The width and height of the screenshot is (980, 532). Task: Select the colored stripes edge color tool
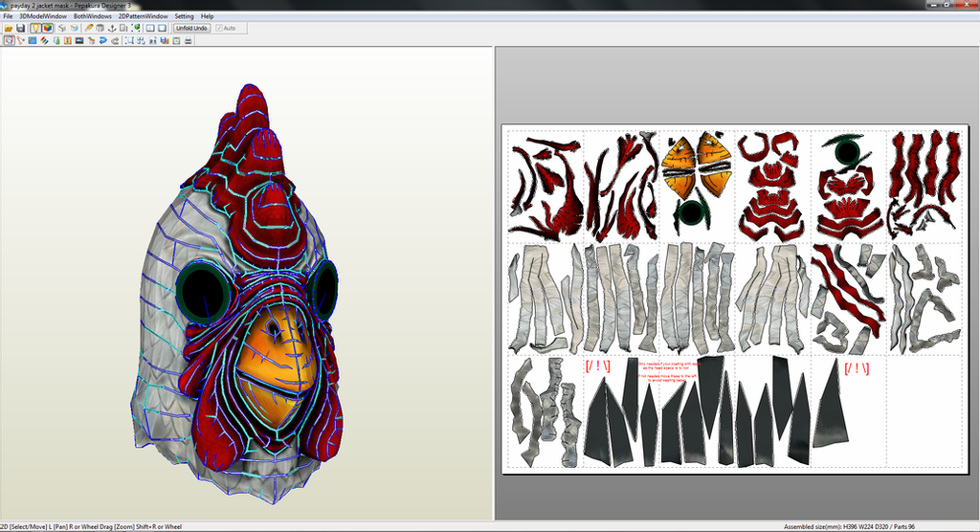point(44,40)
